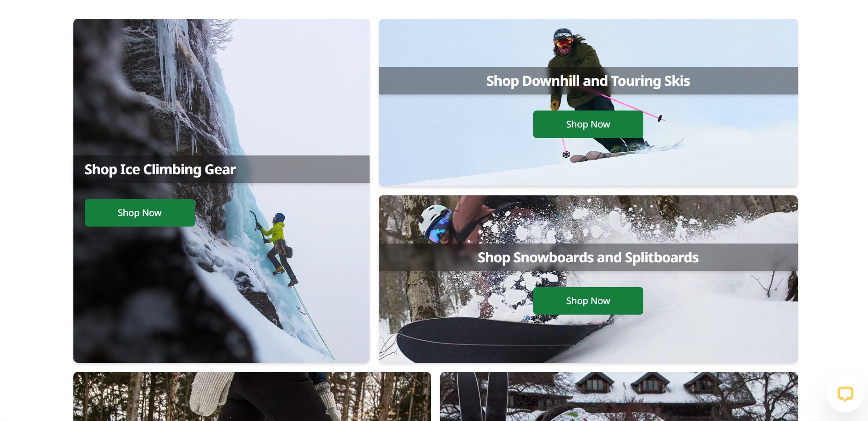The height and width of the screenshot is (421, 868).
Task: Click Shop Now under Snowboards and Splitboards
Action: tap(588, 301)
